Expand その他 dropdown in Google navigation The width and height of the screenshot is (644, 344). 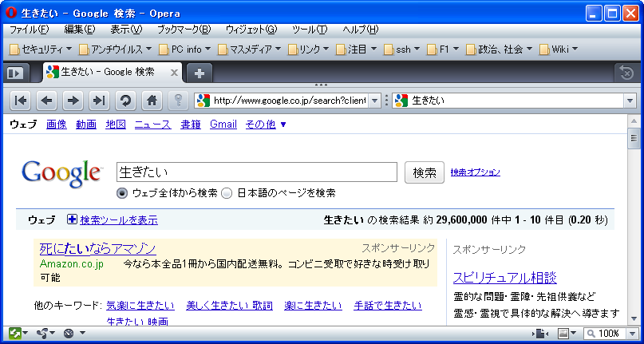click(x=283, y=125)
